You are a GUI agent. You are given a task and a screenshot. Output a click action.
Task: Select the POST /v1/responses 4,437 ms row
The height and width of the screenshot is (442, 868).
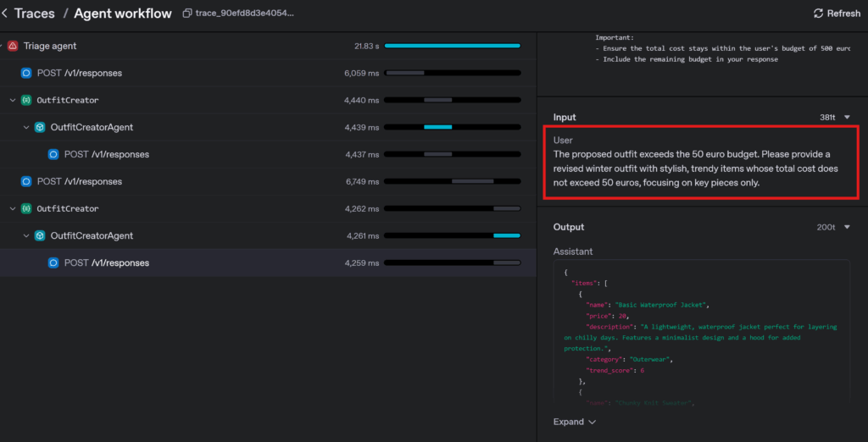(268, 154)
